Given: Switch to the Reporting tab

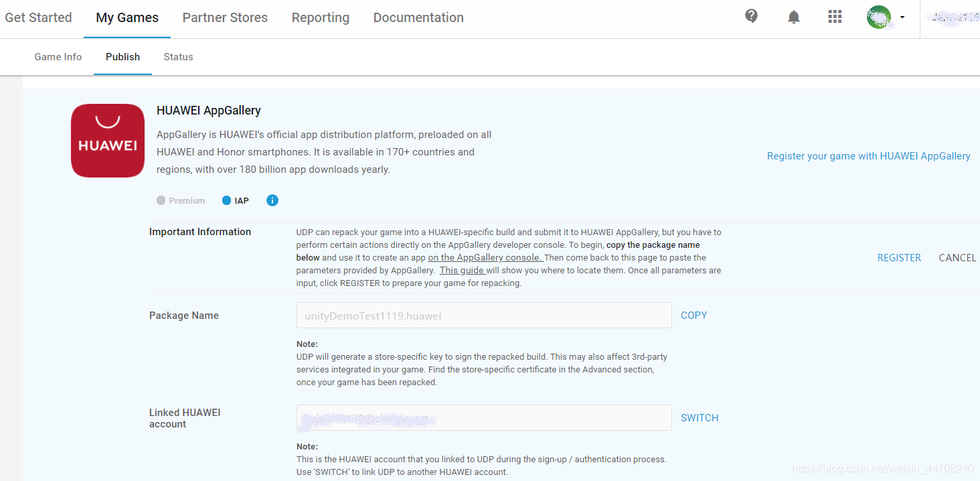Looking at the screenshot, I should [x=321, y=17].
